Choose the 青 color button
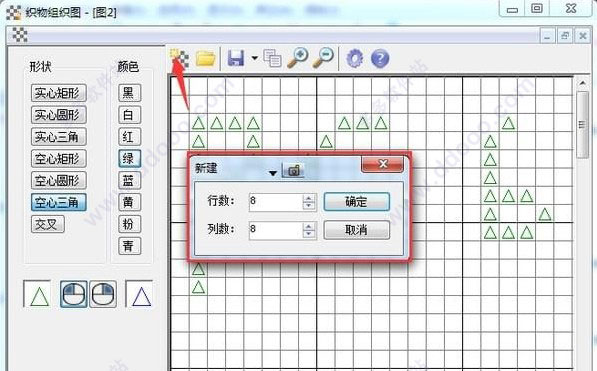Screen dimensions: 597x371 129,246
